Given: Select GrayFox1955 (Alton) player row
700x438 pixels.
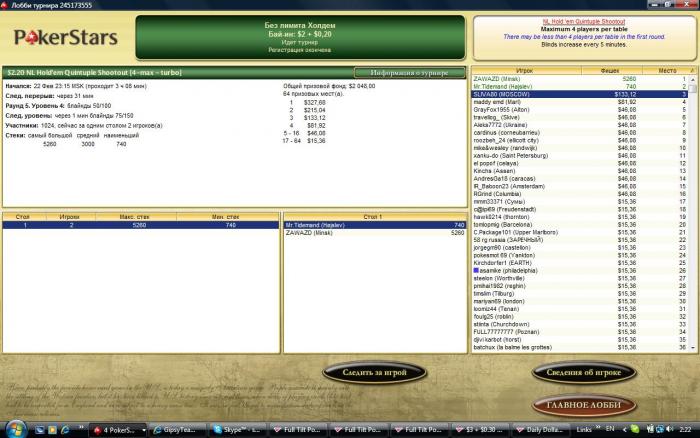Looking at the screenshot, I should click(579, 109).
